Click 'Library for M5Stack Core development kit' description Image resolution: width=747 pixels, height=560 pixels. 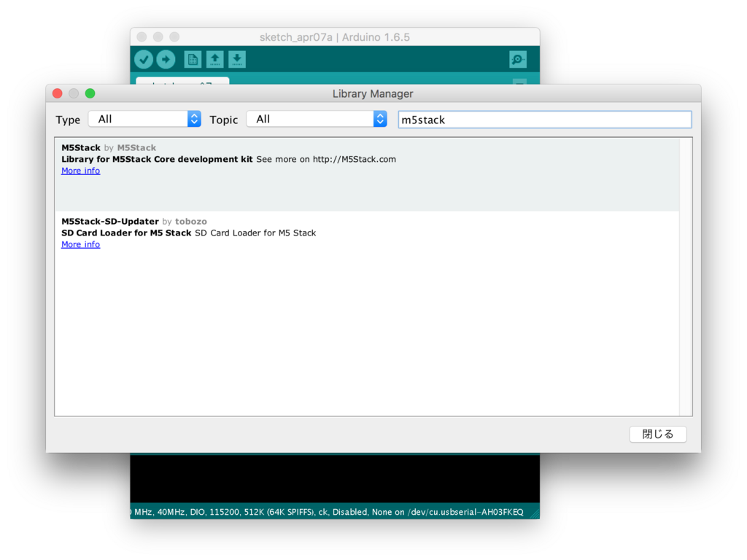(x=157, y=159)
